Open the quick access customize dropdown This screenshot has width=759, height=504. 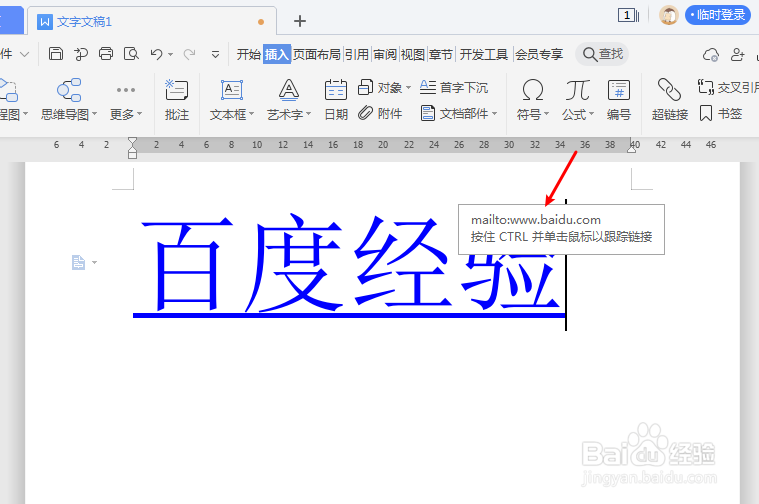[215, 55]
